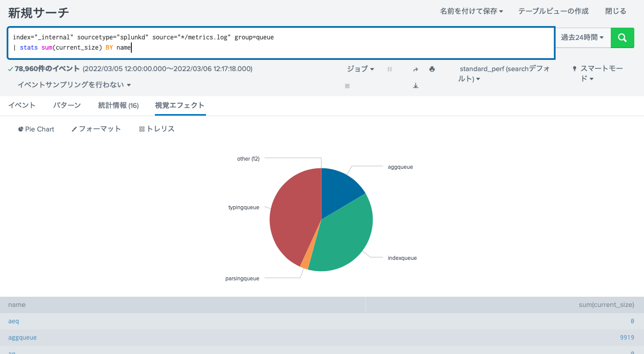This screenshot has width=644, height=354.
Task: Share the job via arrow icon
Action: (x=416, y=69)
